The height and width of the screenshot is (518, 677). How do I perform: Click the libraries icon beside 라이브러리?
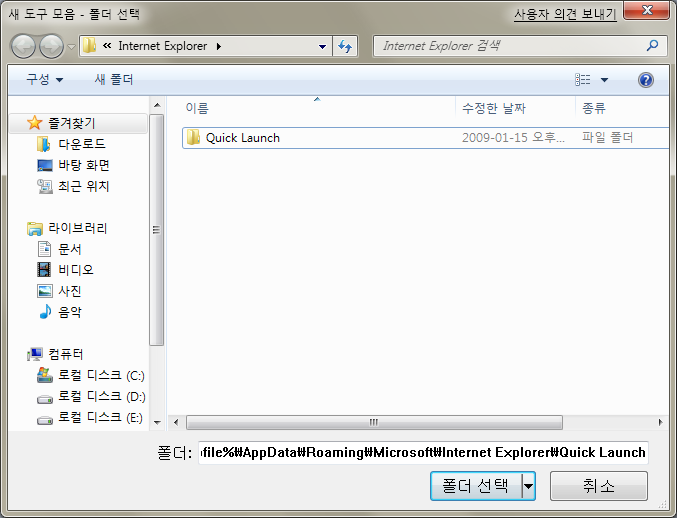point(35,228)
